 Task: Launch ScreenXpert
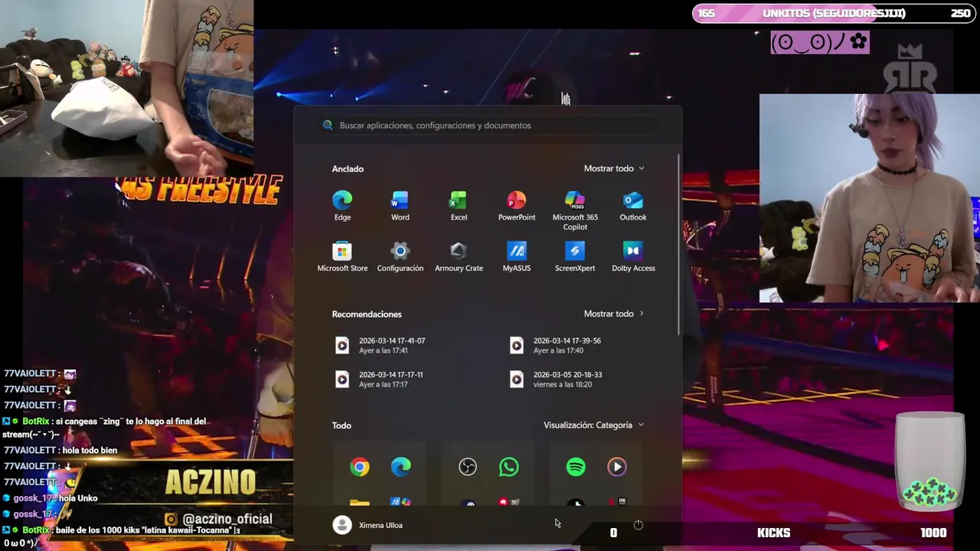(575, 257)
